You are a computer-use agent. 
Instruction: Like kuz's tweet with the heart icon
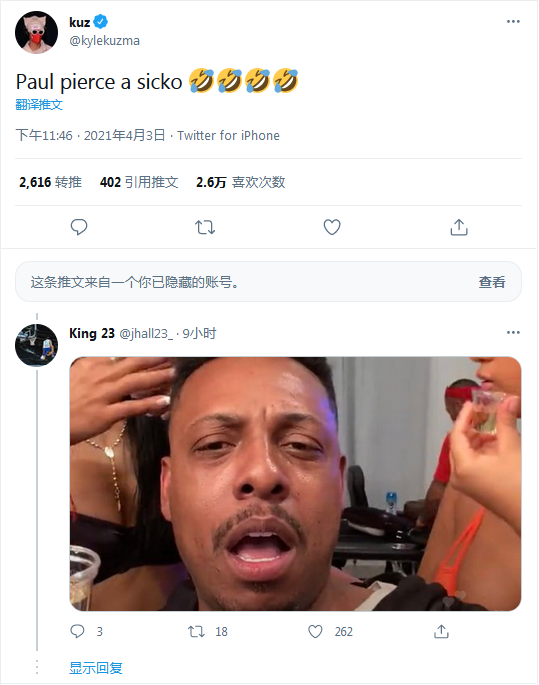332,227
